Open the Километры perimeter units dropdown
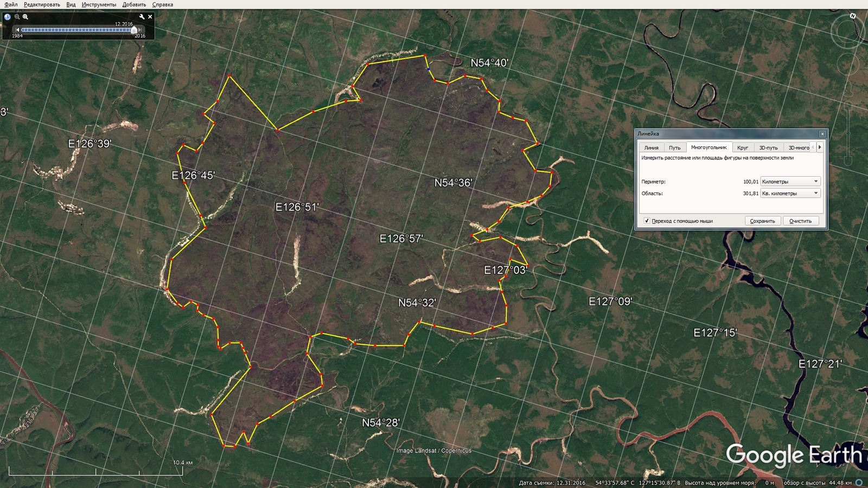Image resolution: width=868 pixels, height=488 pixels. click(x=790, y=182)
